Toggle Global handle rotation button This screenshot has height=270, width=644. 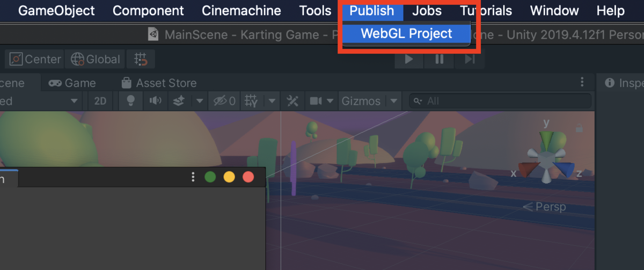click(x=95, y=59)
